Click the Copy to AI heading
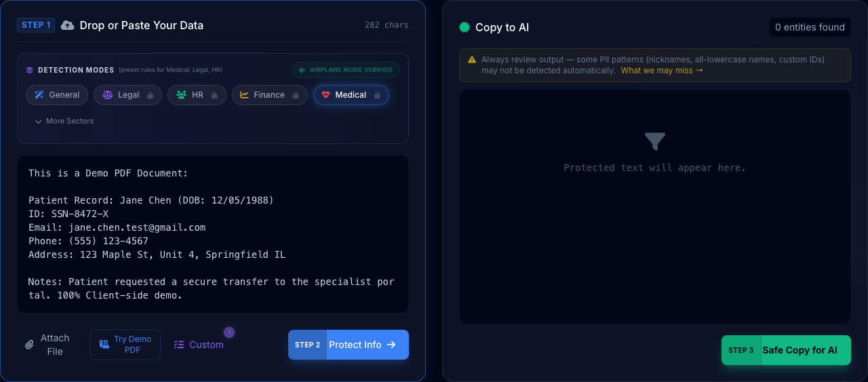 coord(502,27)
